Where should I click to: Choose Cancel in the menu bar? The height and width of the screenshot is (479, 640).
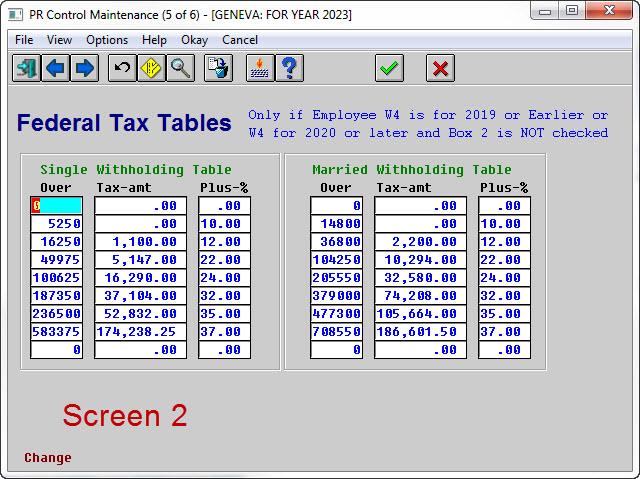(x=240, y=40)
